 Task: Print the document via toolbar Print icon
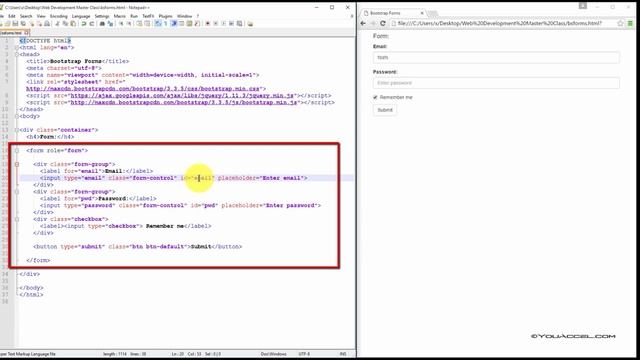point(47,24)
